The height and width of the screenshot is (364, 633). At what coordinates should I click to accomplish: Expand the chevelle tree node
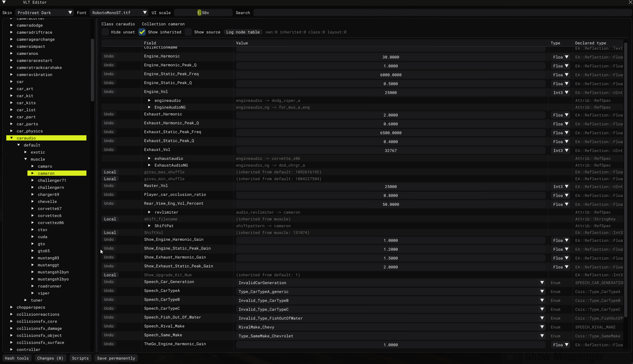click(33, 201)
